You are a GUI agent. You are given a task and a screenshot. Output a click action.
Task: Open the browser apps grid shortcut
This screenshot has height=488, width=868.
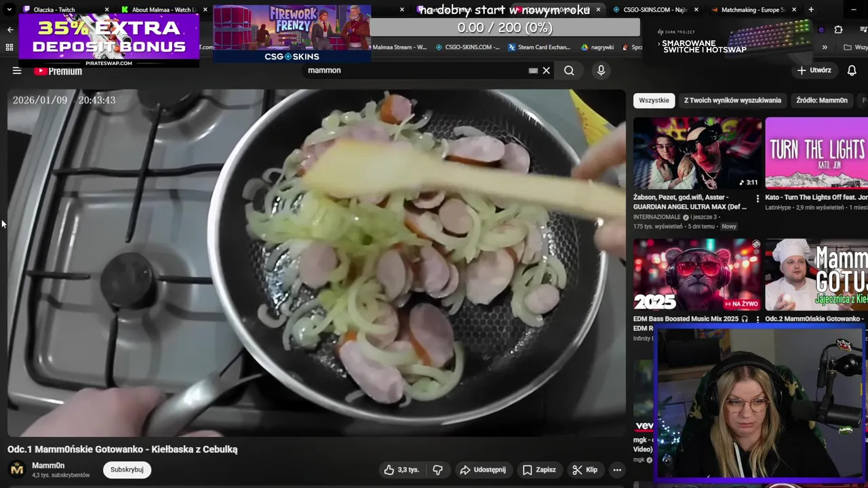tap(9, 47)
